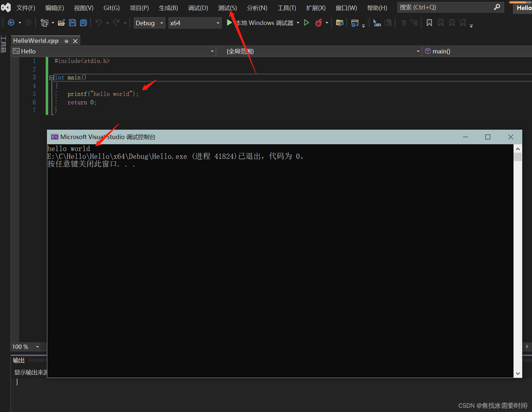The width and height of the screenshot is (532, 412).
Task: Collapse the main() function code block
Action: pyautogui.click(x=51, y=78)
